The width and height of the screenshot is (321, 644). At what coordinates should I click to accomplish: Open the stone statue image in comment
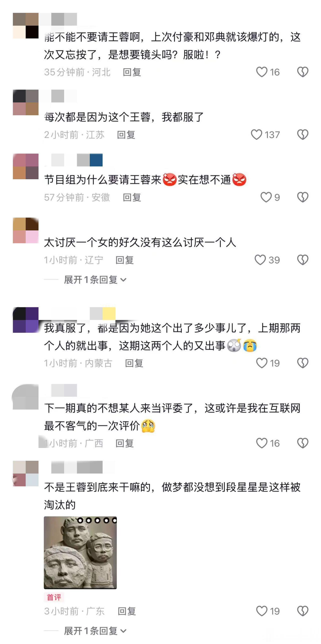[80, 553]
